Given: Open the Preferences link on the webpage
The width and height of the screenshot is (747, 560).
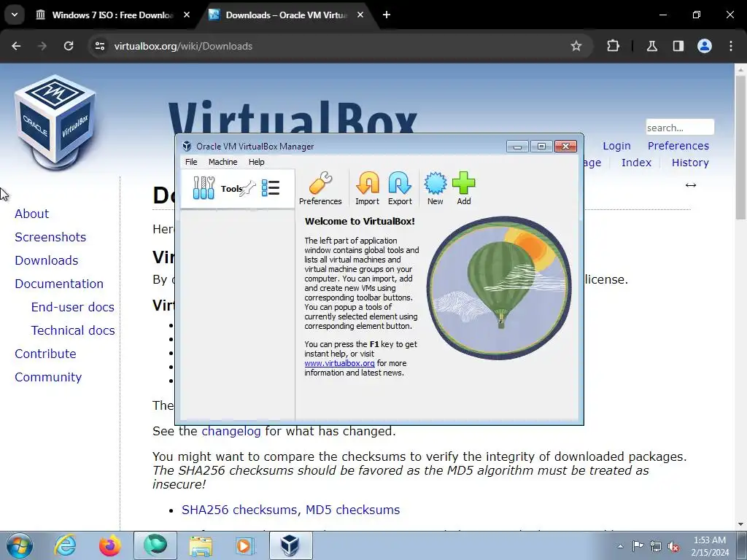Looking at the screenshot, I should [678, 146].
